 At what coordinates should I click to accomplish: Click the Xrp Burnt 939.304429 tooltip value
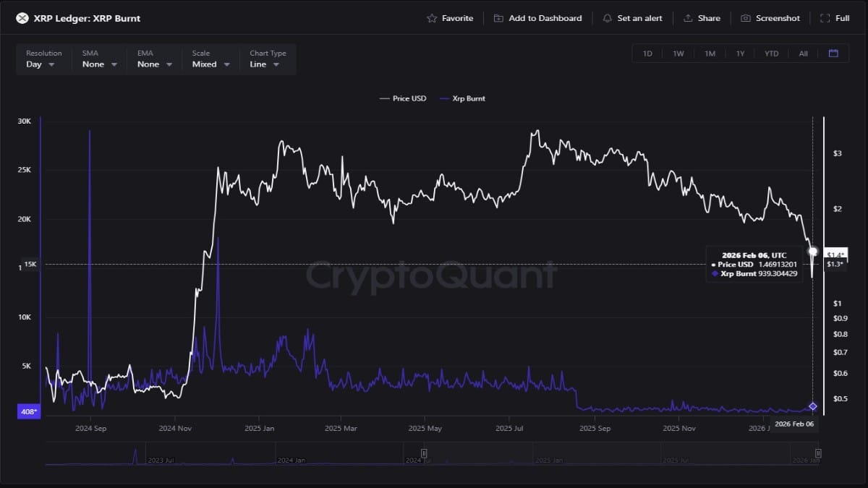pyautogui.click(x=778, y=274)
